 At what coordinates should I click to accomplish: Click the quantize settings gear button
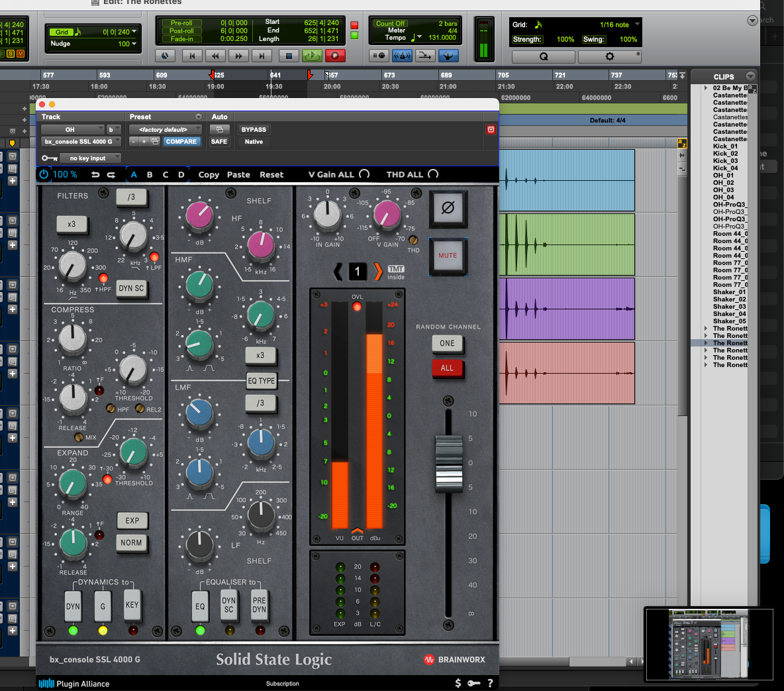click(609, 56)
